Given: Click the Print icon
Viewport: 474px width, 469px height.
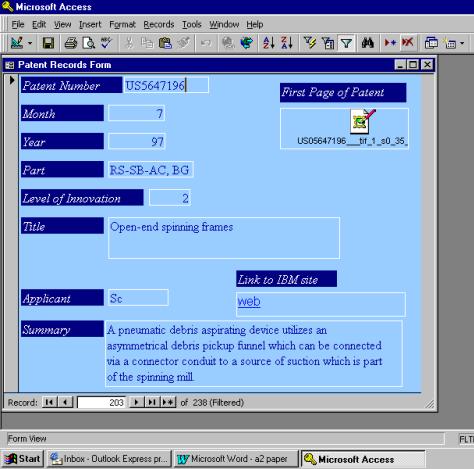Looking at the screenshot, I should tap(71, 43).
